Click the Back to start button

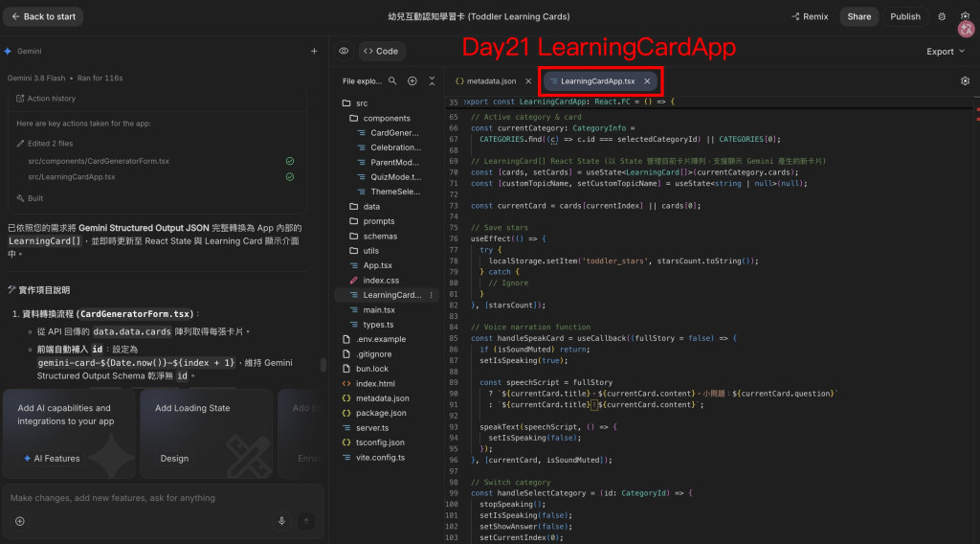[43, 17]
